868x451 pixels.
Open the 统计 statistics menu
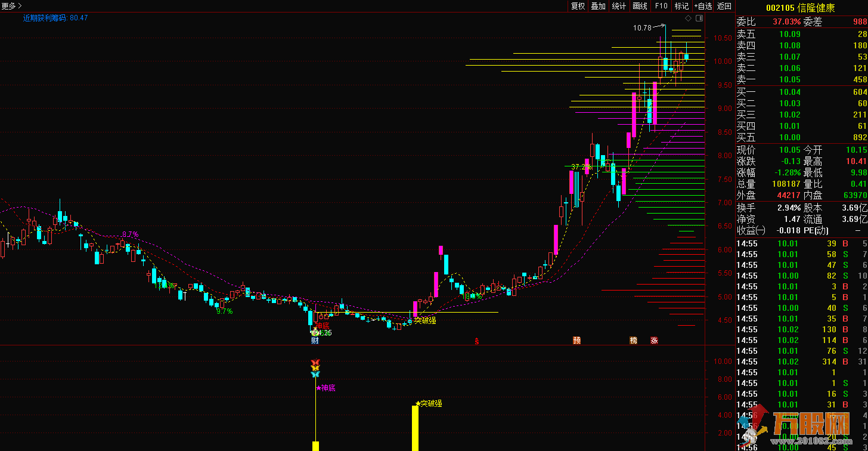point(619,6)
